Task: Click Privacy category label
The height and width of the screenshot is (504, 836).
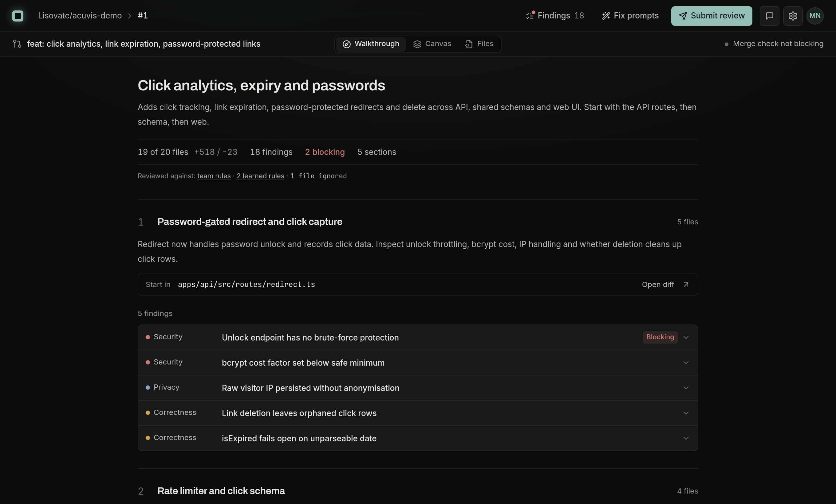Action: pyautogui.click(x=166, y=387)
